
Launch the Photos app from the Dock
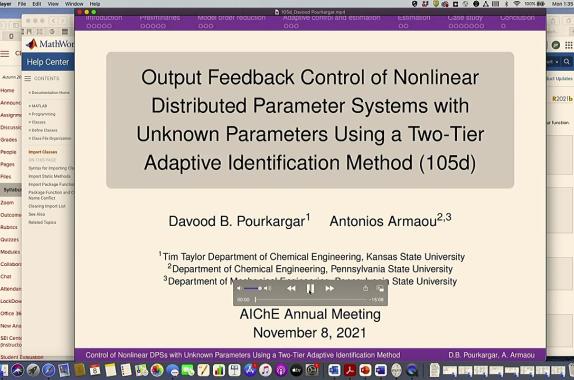tap(157, 370)
